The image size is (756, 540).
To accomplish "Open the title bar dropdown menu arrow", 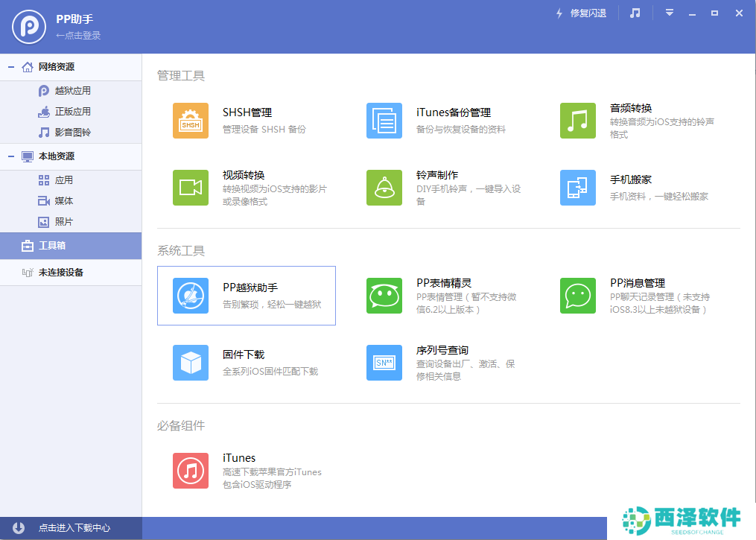I will tap(669, 13).
